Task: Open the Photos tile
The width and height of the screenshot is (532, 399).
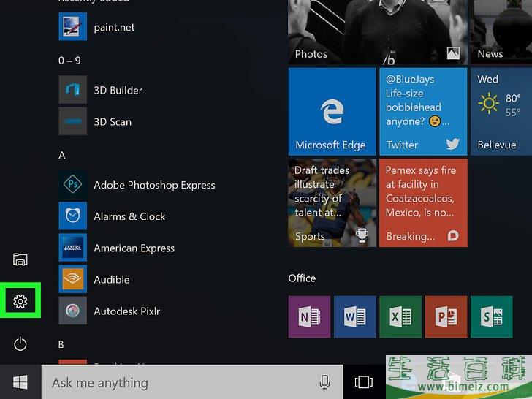Action: pos(378,32)
